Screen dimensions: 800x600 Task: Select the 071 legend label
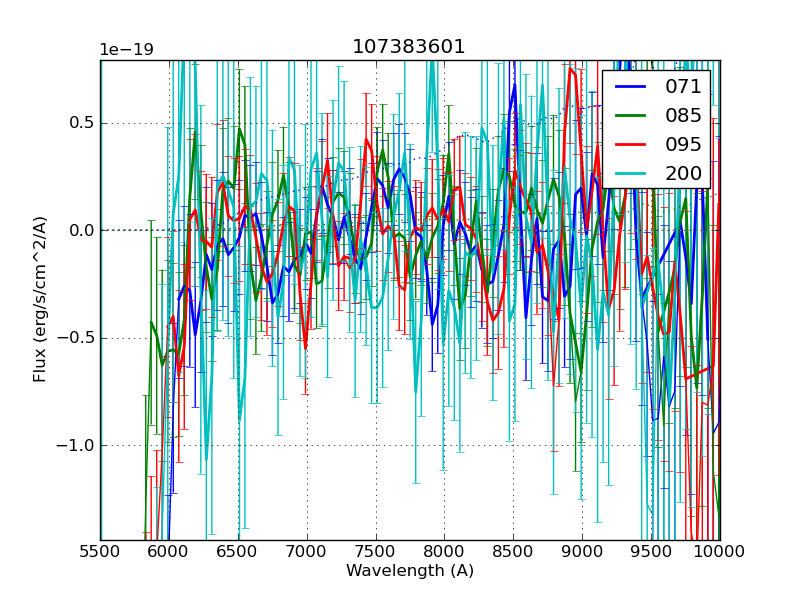684,87
